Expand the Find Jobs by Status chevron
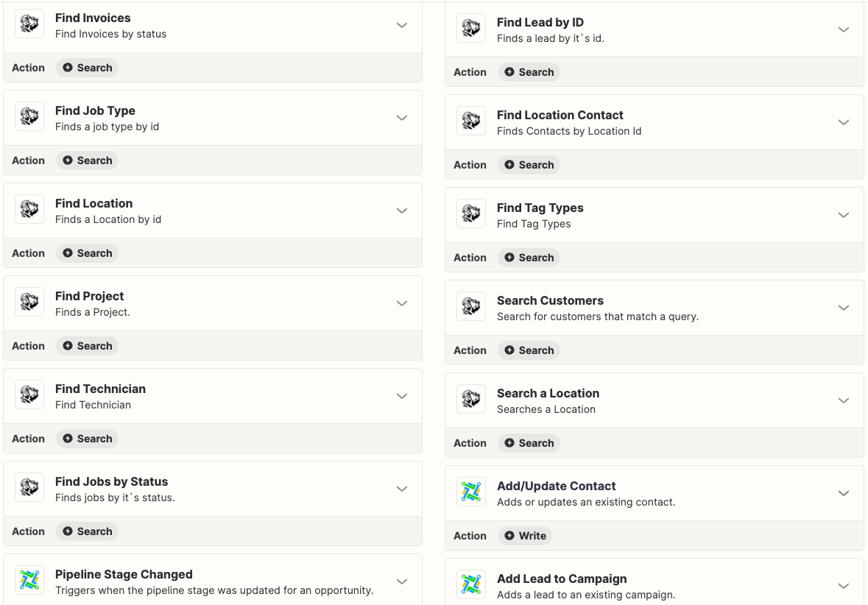This screenshot has width=868, height=605. [x=402, y=489]
